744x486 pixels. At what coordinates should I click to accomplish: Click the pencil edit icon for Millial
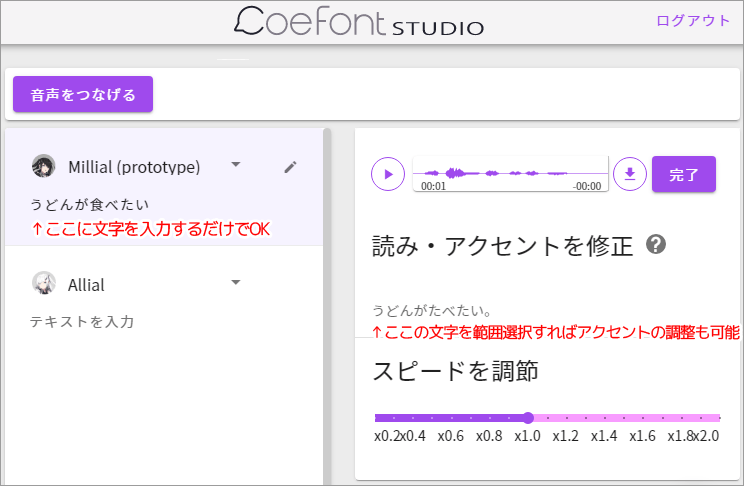pos(290,167)
